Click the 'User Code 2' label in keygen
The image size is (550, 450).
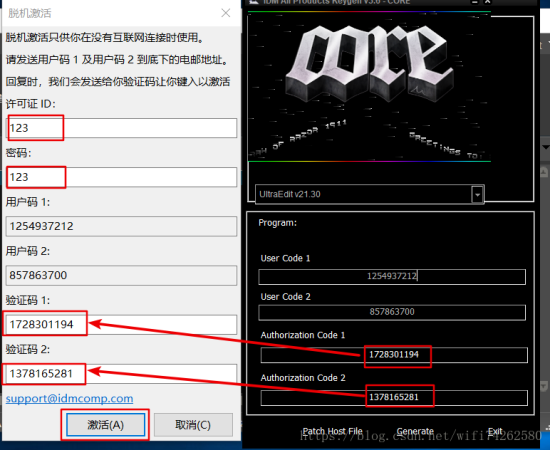285,297
